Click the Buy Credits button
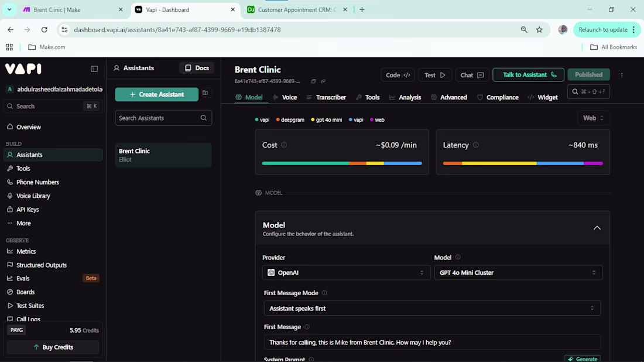Screen dimensions: 644x362 click(x=53, y=347)
